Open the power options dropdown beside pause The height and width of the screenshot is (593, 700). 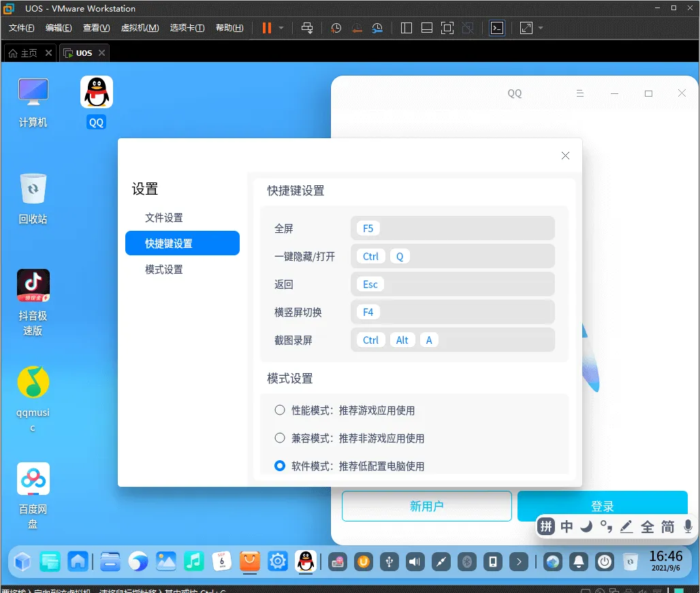tap(281, 28)
